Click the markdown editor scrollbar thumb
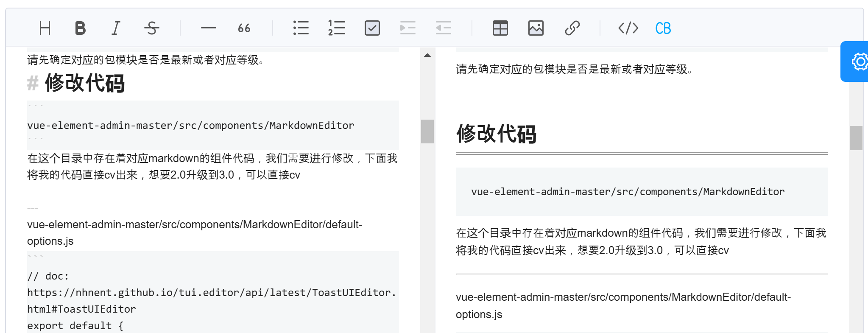The image size is (868, 333). click(427, 132)
